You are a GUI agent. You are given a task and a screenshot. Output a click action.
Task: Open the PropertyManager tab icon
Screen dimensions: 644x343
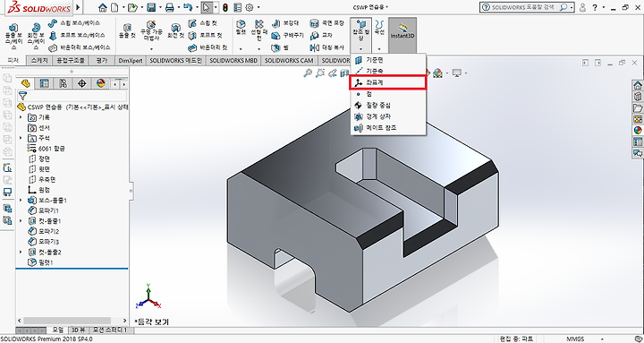[44, 83]
